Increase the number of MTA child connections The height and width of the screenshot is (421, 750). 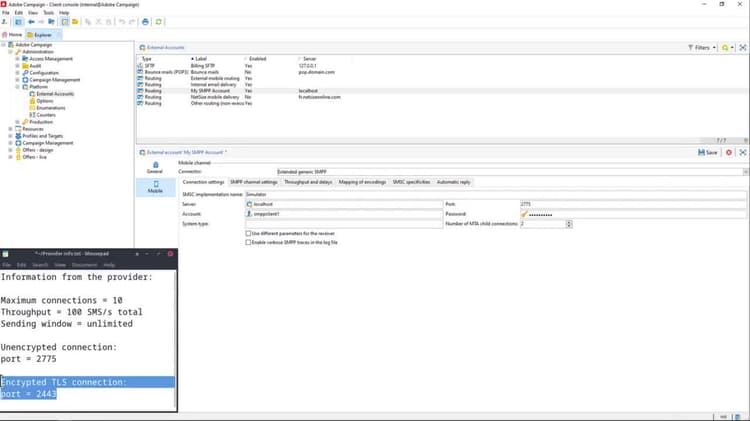(x=569, y=222)
